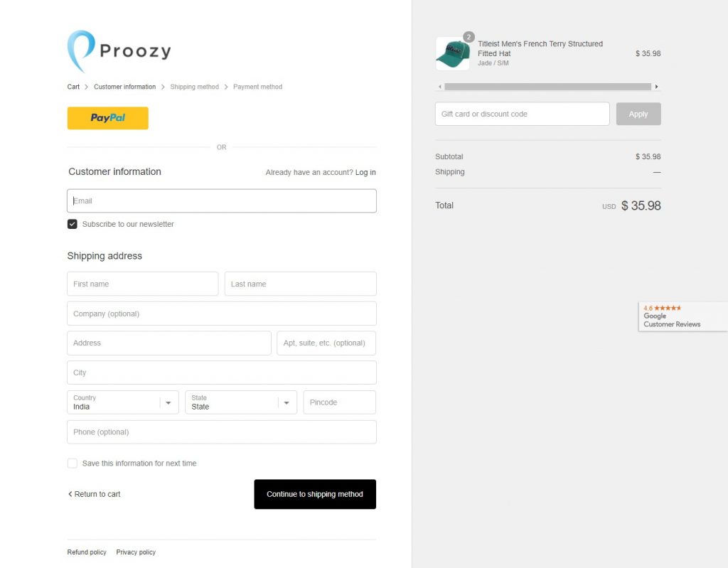Click the Titleist hat product thumbnail
Image resolution: width=728 pixels, height=568 pixels.
tap(453, 54)
